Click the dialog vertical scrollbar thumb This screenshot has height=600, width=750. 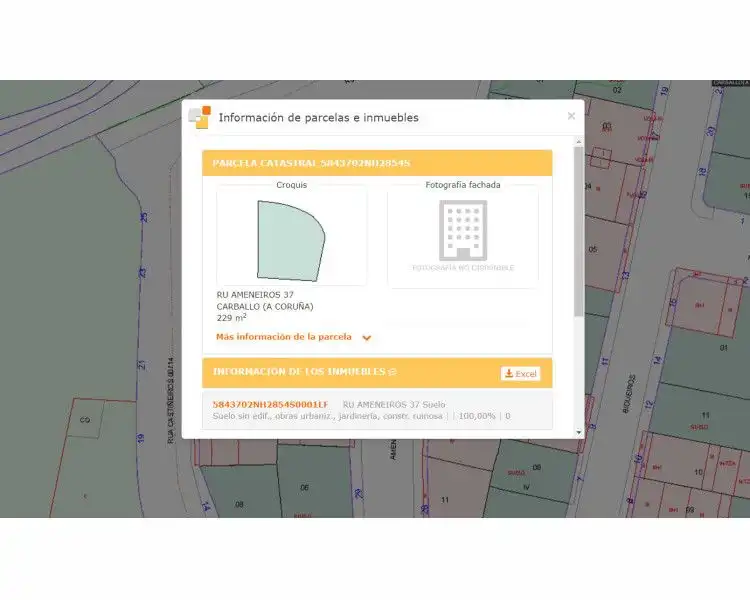point(579,231)
